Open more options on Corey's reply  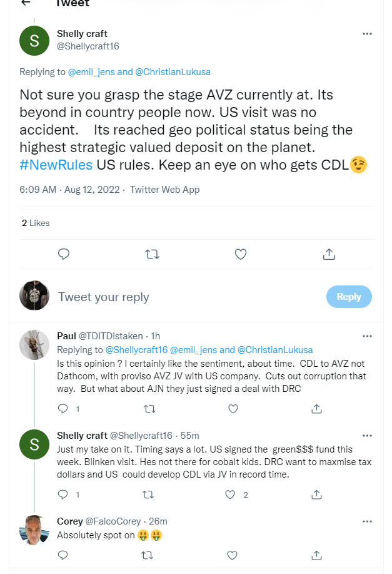(x=367, y=521)
